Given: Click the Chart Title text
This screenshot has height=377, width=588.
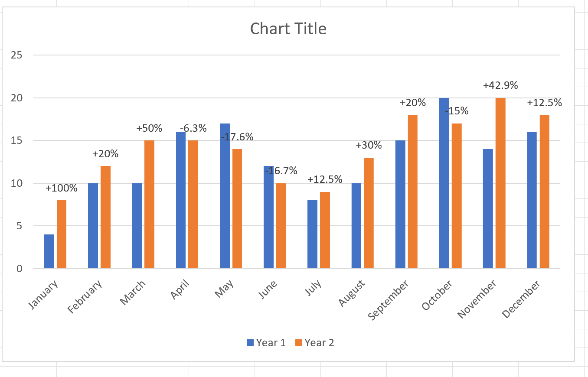Looking at the screenshot, I should point(288,29).
